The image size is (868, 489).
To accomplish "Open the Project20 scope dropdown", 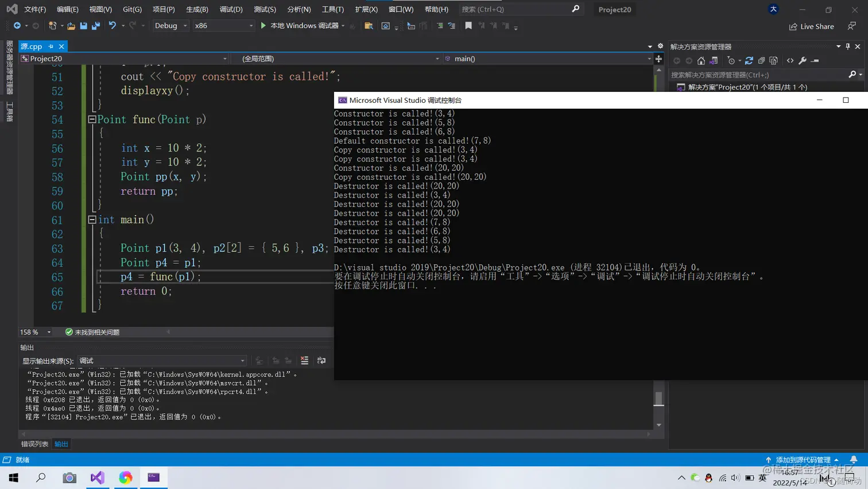I will 124,59.
